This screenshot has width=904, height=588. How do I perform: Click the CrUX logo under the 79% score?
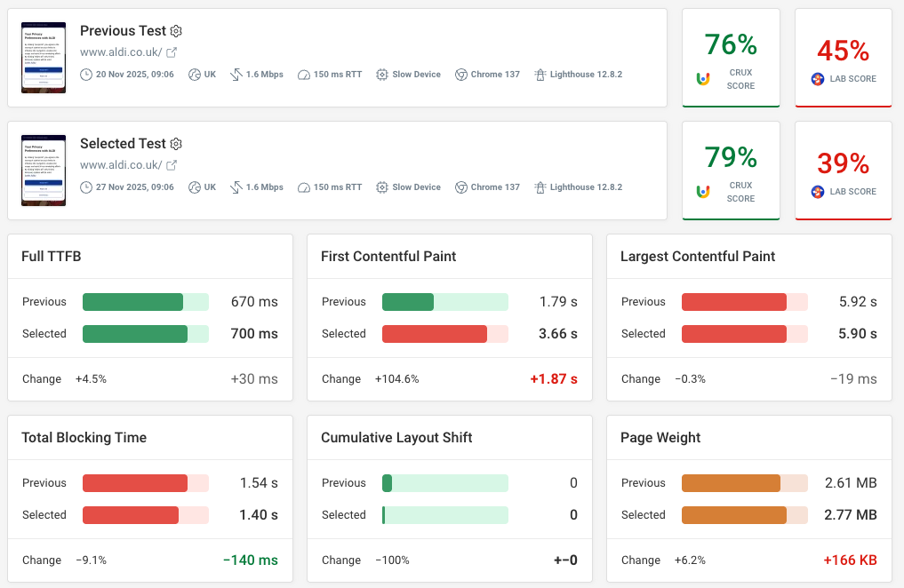[701, 191]
